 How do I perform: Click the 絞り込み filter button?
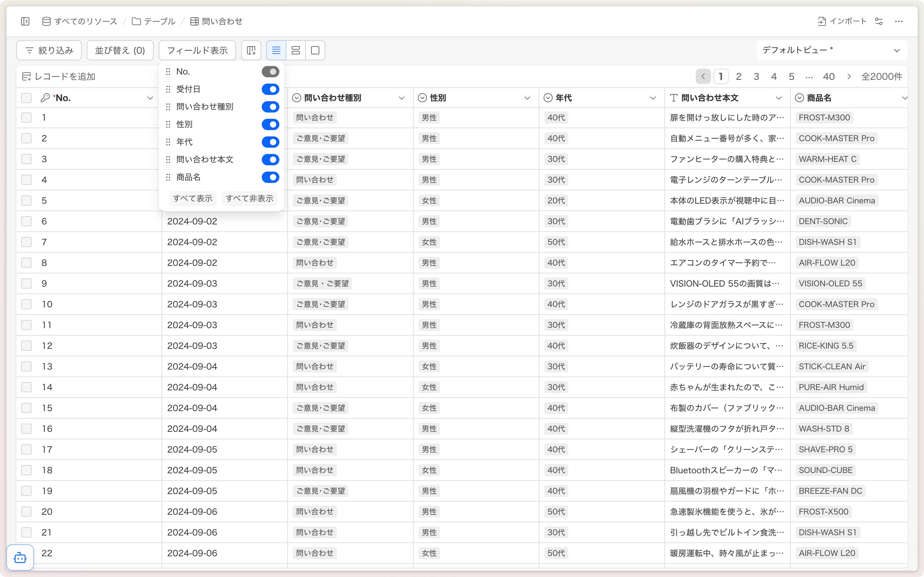[49, 50]
